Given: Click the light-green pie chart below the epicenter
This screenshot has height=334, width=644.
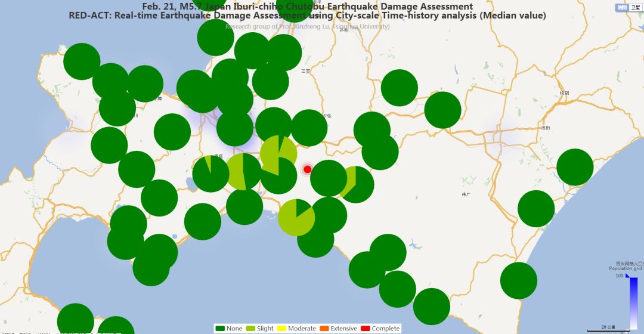Looking at the screenshot, I should (x=296, y=218).
